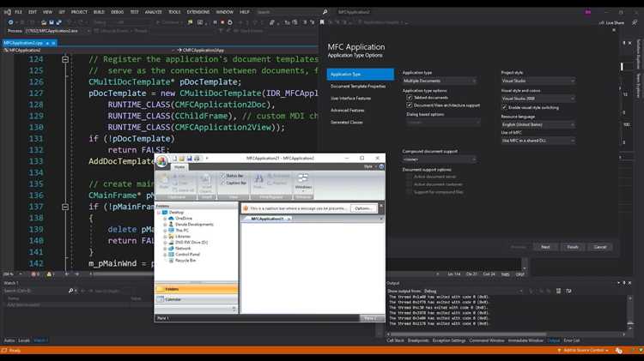Viewport: 644px width, 361px height.
Task: Expand the This PC tree node
Action: point(165,231)
